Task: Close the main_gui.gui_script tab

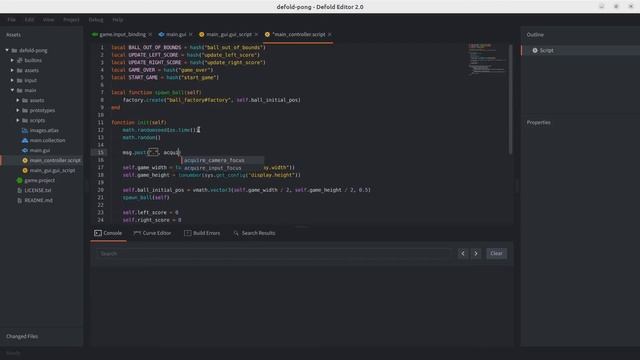Action: coord(256,35)
